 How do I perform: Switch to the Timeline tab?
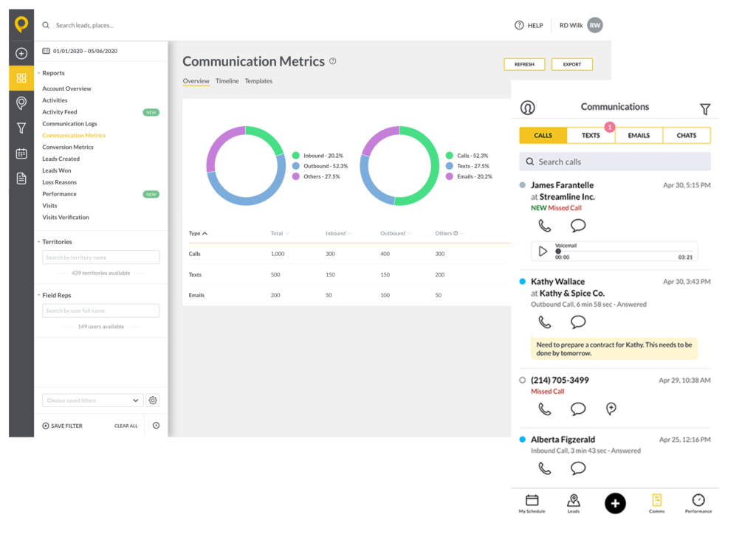(227, 81)
